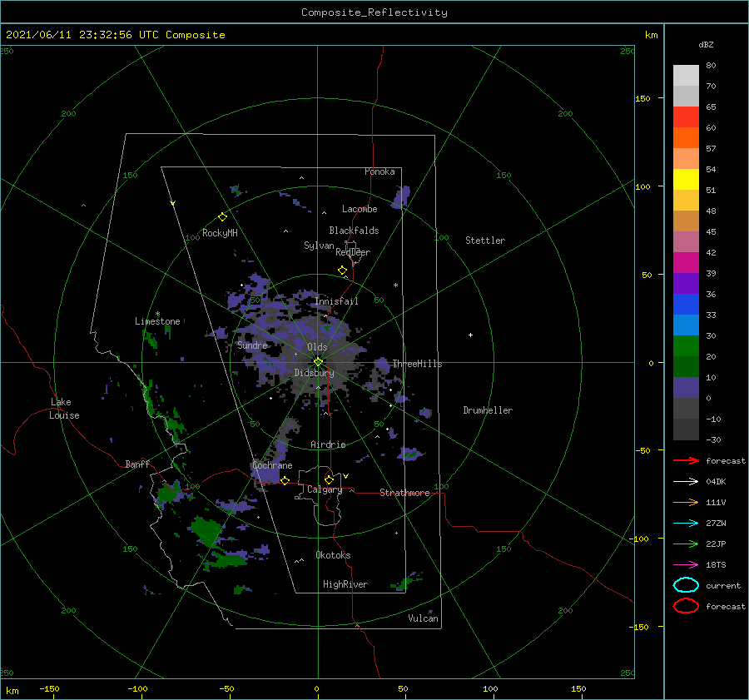The image size is (749, 700).
Task: Click the yellow diamond marker at Didsbury radar center
Action: click(x=318, y=362)
